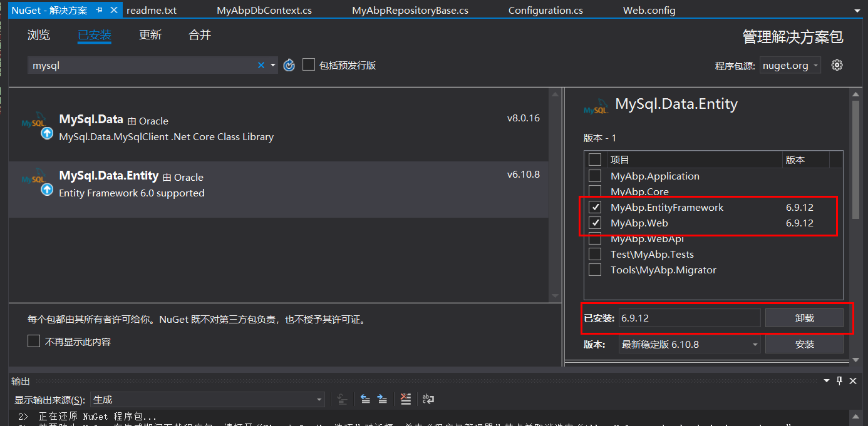The height and width of the screenshot is (426, 868).
Task: Open the Configuration.cs tab
Action: (x=545, y=11)
